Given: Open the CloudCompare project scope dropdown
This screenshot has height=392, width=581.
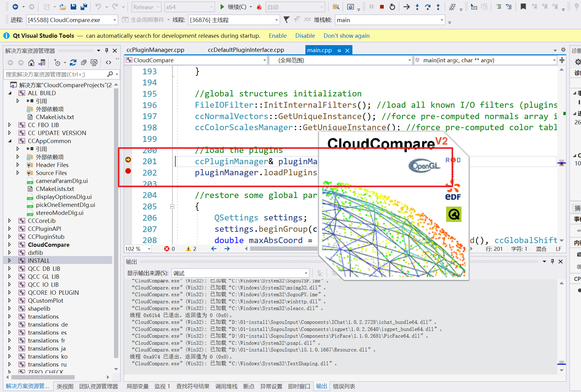Looking at the screenshot, I should pos(196,60).
